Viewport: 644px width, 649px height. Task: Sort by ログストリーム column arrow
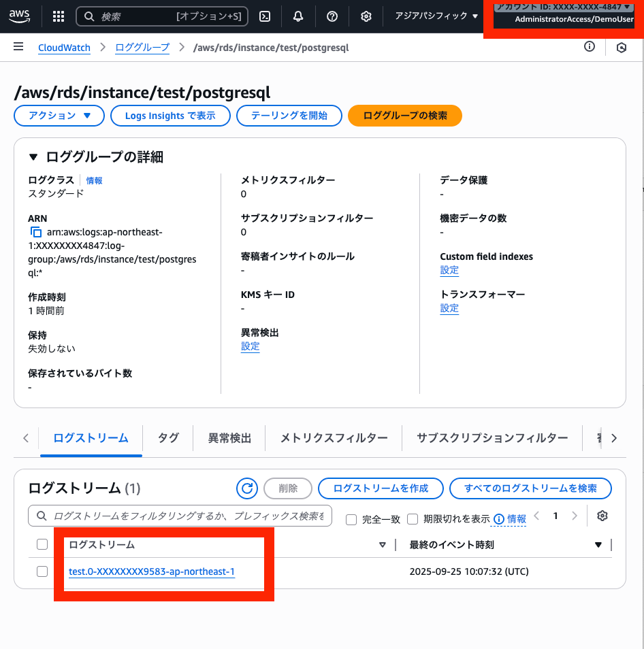(x=383, y=545)
